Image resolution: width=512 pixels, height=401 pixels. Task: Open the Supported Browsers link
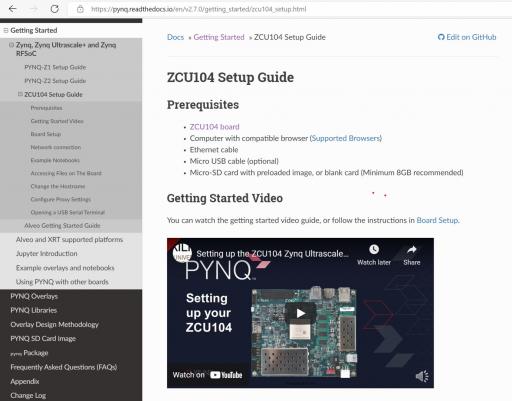coord(346,138)
